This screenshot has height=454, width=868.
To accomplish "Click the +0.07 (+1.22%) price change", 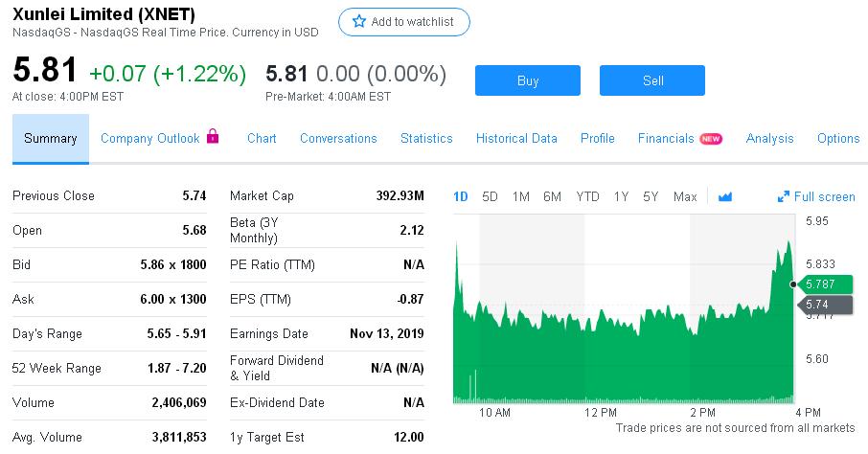I will coord(168,73).
